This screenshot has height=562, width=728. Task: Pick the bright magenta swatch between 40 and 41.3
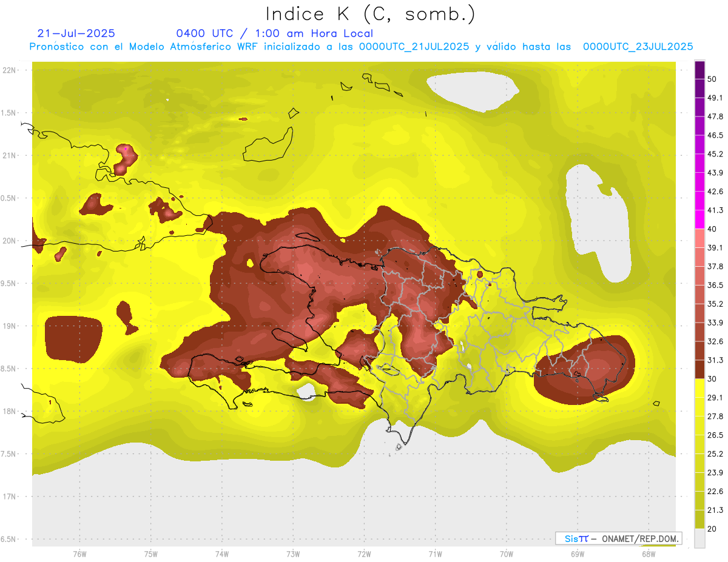[699, 219]
